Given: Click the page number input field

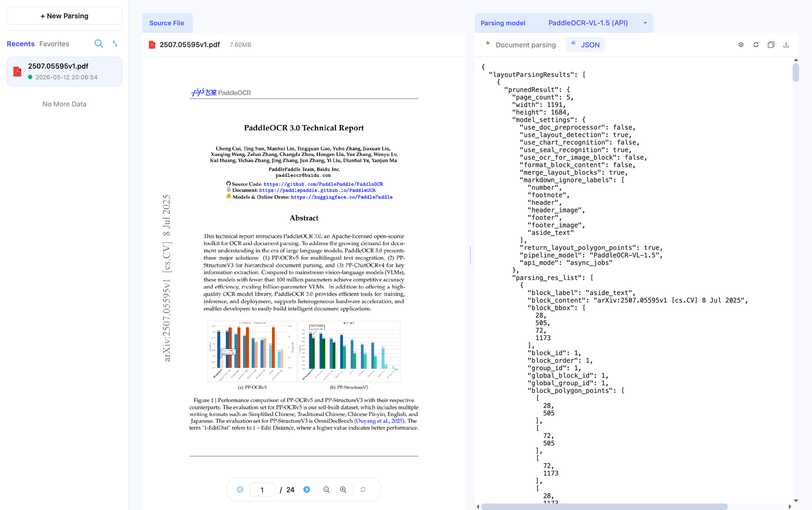Looking at the screenshot, I should [262, 490].
